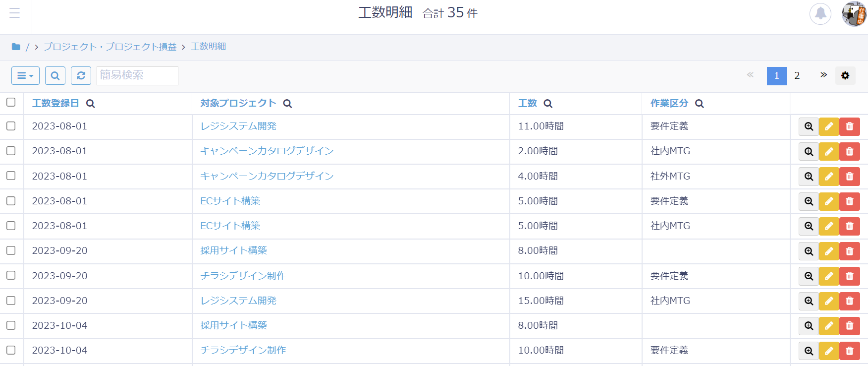Screen dimensions: 868x366
Task: Open the advanced search magnifier button
Action: 55,76
